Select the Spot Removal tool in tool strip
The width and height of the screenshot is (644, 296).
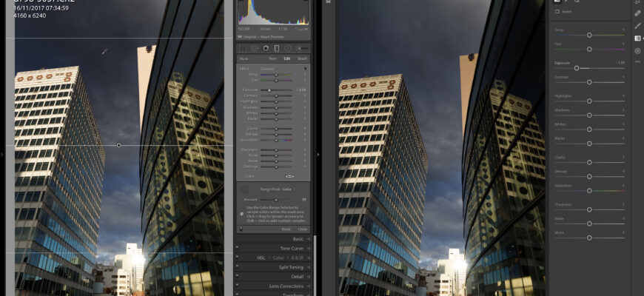point(254,48)
